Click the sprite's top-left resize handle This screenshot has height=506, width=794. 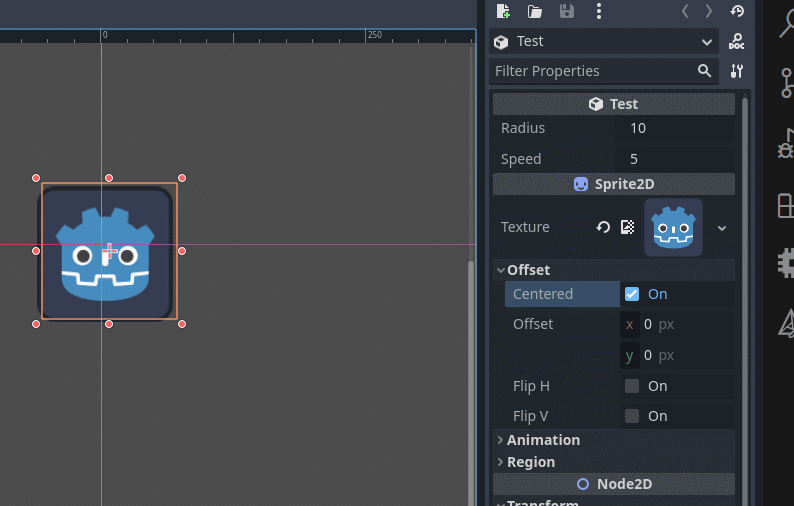pos(36,178)
